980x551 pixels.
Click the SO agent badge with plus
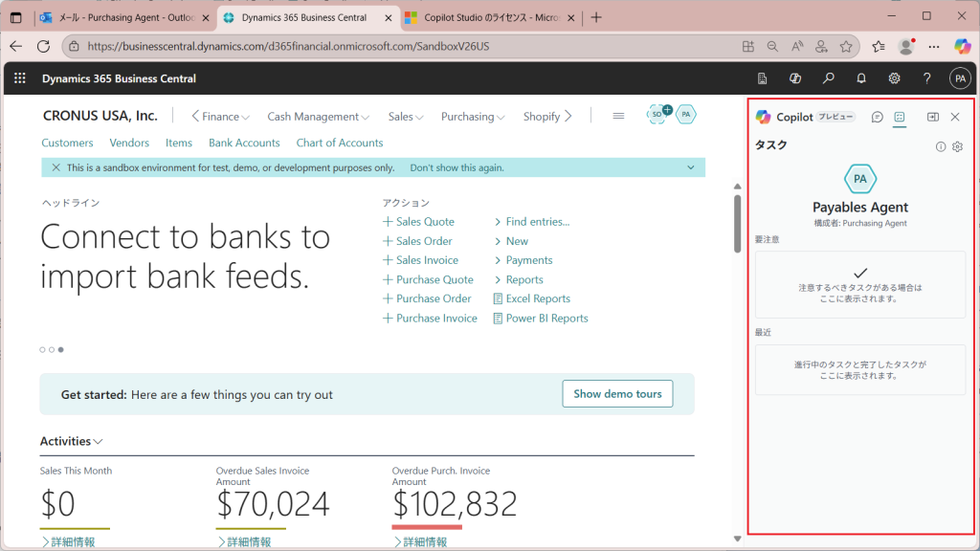[x=658, y=115]
